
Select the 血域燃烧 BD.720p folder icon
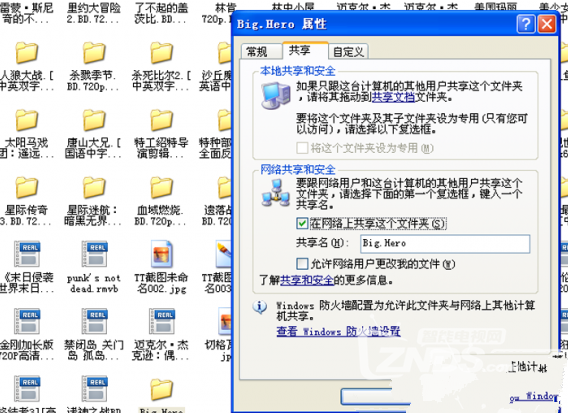coord(161,187)
